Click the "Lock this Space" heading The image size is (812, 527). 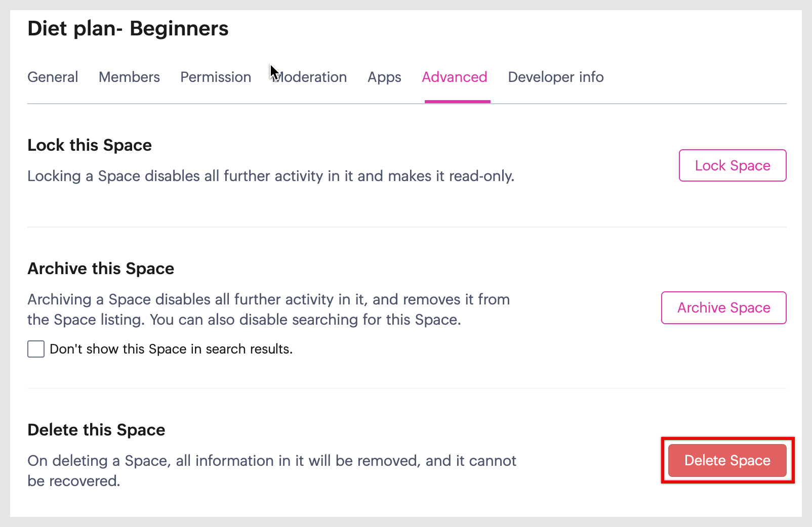click(90, 145)
